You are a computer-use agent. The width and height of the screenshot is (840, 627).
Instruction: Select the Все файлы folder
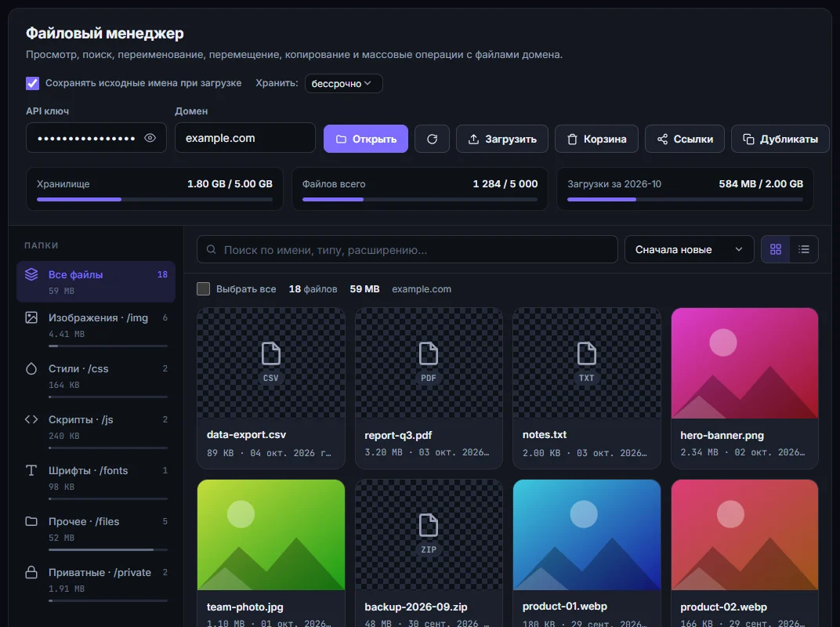[96, 281]
